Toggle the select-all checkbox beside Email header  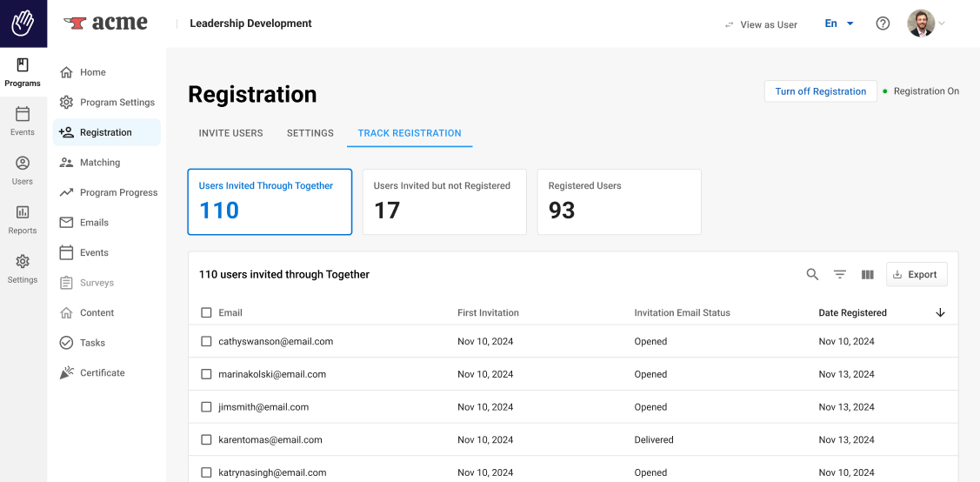point(206,312)
